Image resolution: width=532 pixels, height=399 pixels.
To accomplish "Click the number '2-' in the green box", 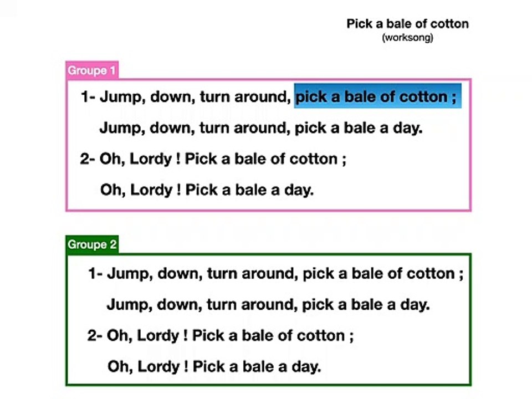I will [x=95, y=336].
